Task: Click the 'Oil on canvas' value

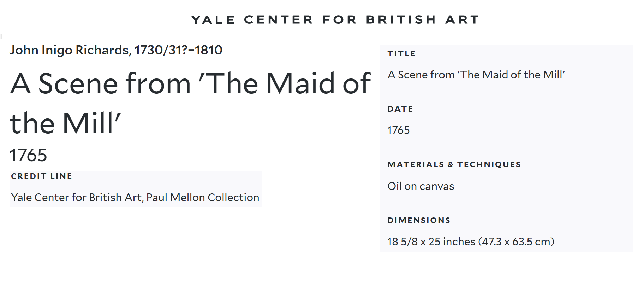Action: pyautogui.click(x=421, y=186)
